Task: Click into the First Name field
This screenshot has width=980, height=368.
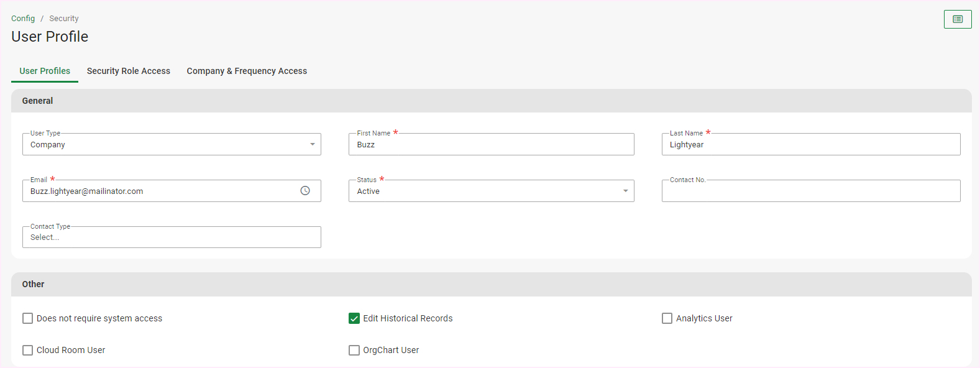Action: [491, 145]
